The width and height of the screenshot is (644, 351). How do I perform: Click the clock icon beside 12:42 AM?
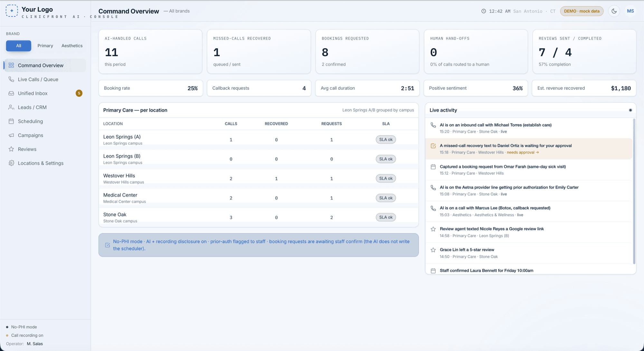click(x=484, y=11)
